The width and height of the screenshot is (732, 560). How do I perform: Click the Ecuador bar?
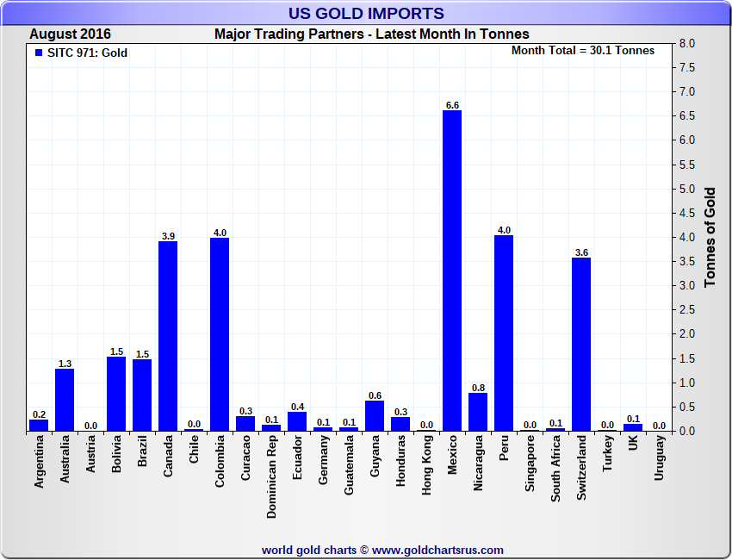point(297,421)
